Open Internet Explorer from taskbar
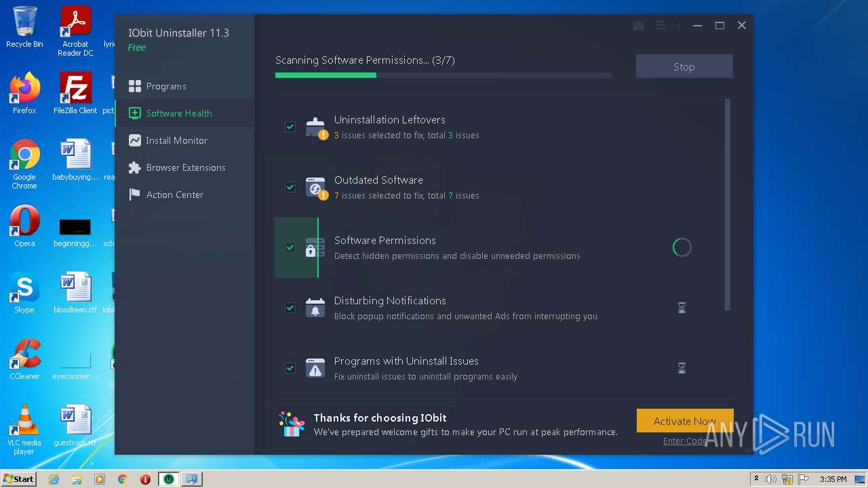This screenshot has width=868, height=488. pos(54,479)
